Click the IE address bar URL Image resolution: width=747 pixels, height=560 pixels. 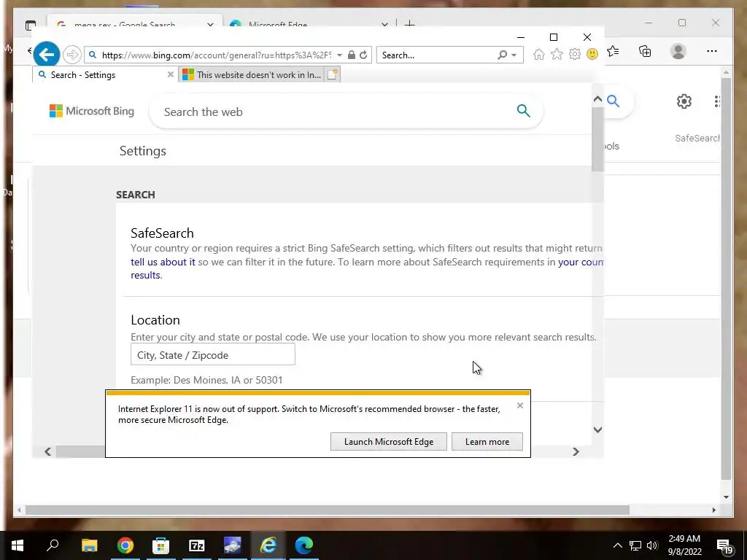coord(216,55)
